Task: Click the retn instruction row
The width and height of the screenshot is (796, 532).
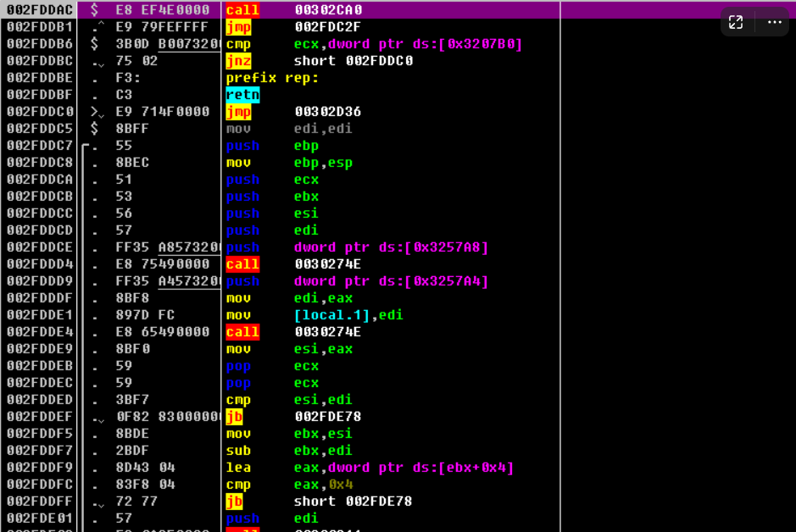Action: tap(242, 94)
